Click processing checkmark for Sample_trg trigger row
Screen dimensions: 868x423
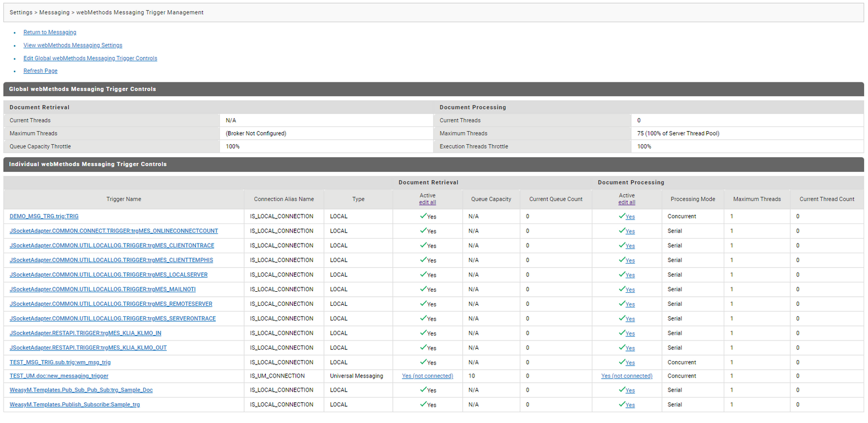[622, 405]
